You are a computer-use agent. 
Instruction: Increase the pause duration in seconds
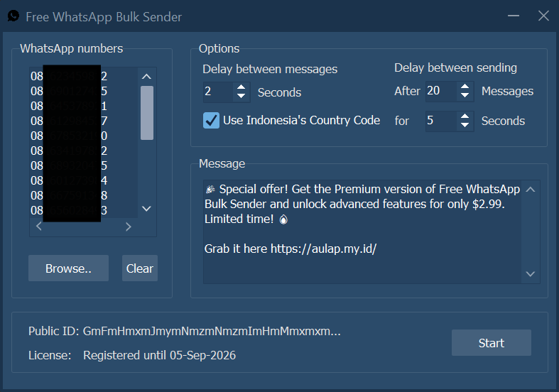tap(465, 116)
